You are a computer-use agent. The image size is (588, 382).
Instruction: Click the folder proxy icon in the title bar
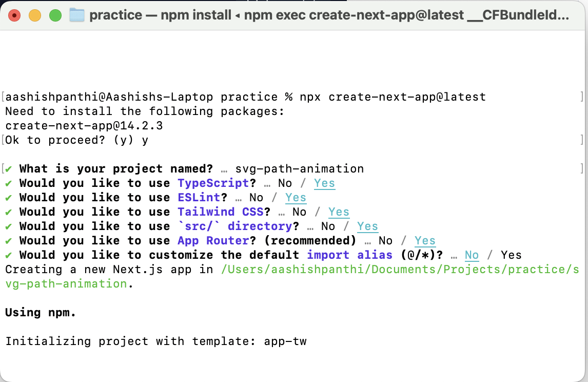77,15
